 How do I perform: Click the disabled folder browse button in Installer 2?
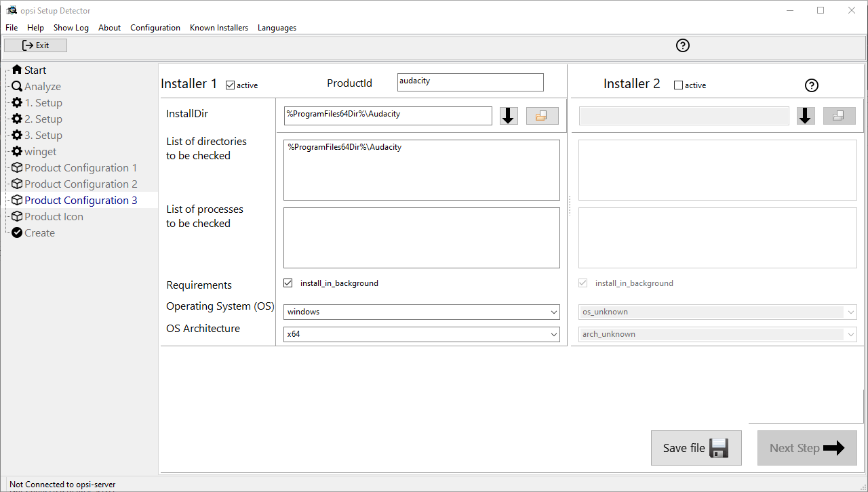[840, 116]
